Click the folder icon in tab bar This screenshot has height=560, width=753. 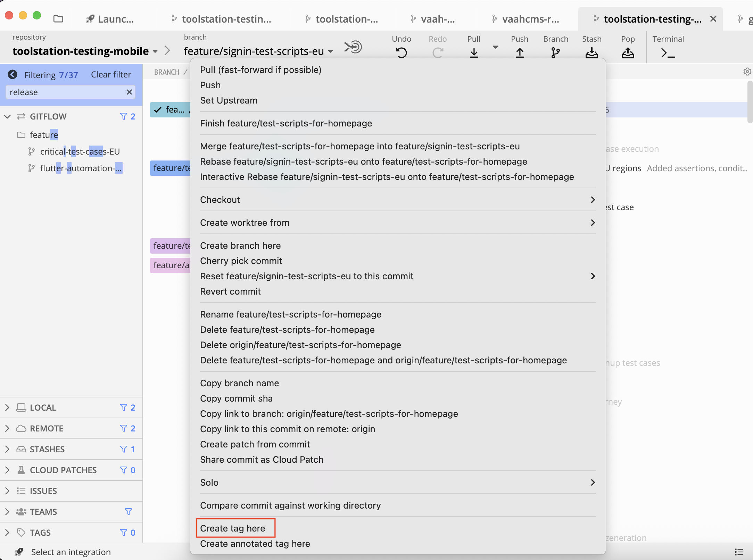click(x=58, y=19)
